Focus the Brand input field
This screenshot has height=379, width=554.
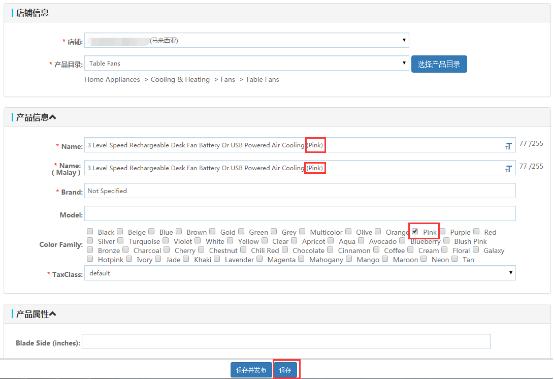pos(300,191)
